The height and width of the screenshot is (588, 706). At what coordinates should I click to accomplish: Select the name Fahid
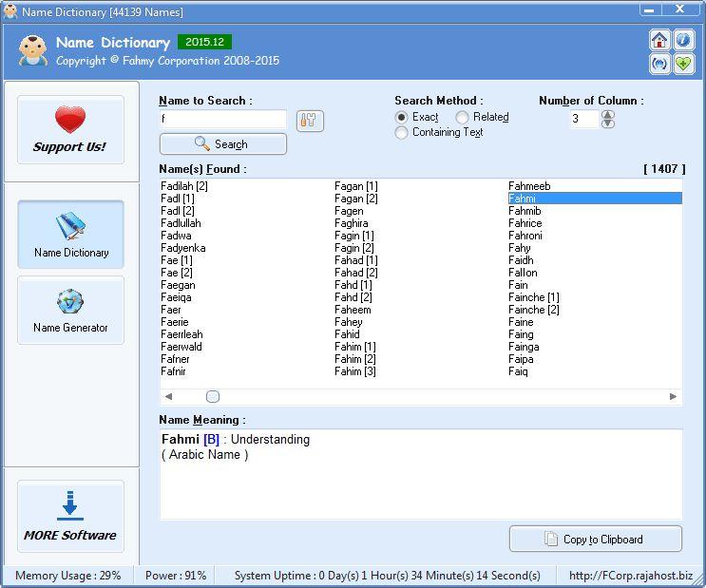(347, 334)
